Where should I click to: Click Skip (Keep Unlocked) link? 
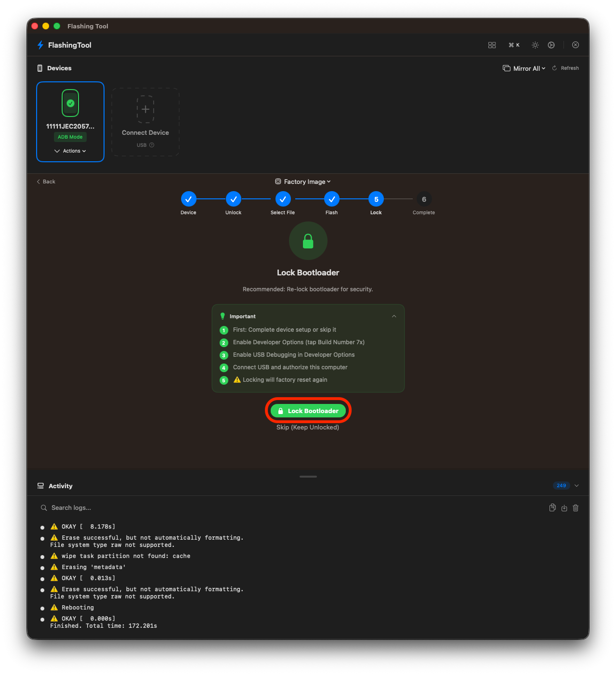click(308, 427)
